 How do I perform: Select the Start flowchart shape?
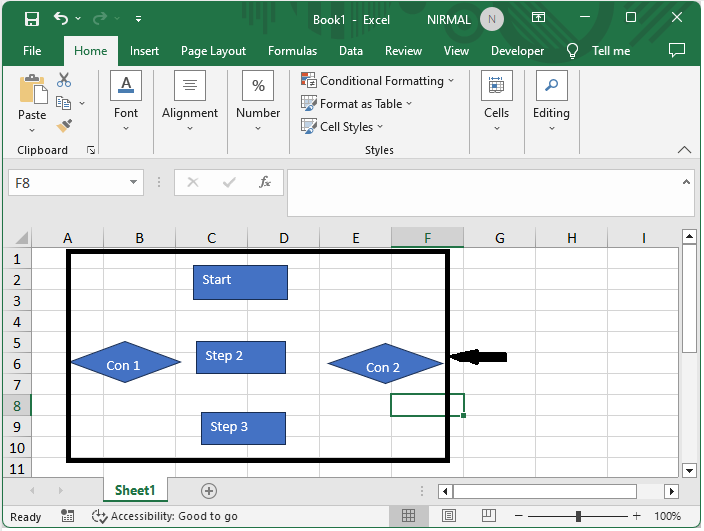click(x=240, y=282)
